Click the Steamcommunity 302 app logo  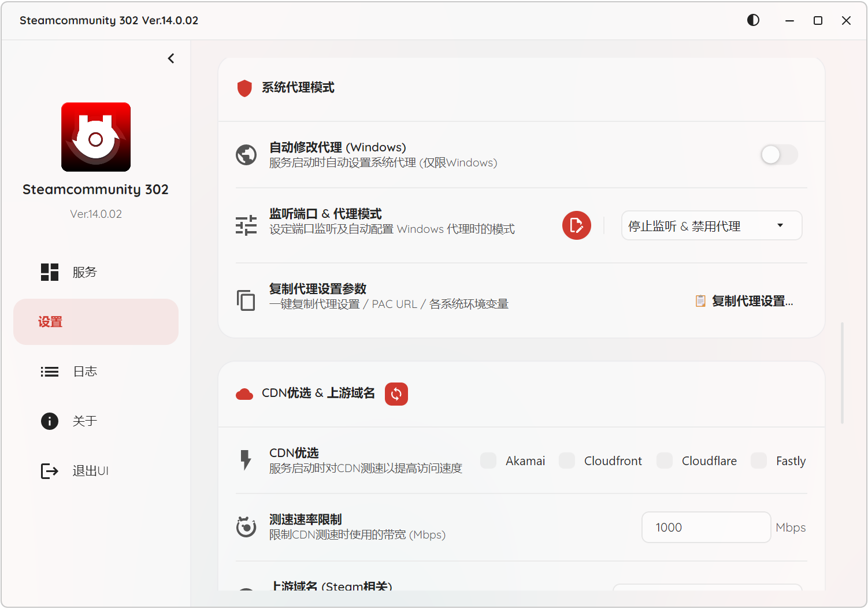click(96, 137)
